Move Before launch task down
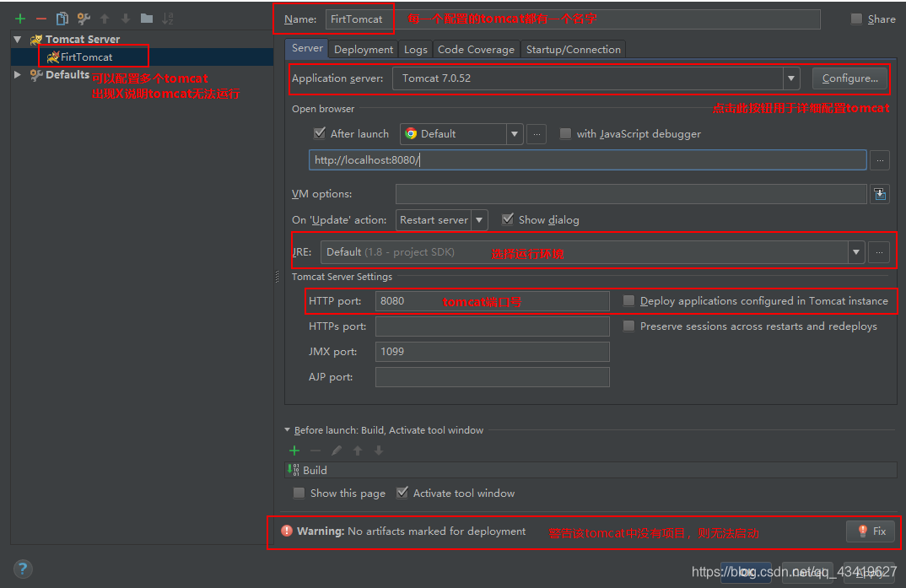This screenshot has height=588, width=906. [x=379, y=450]
